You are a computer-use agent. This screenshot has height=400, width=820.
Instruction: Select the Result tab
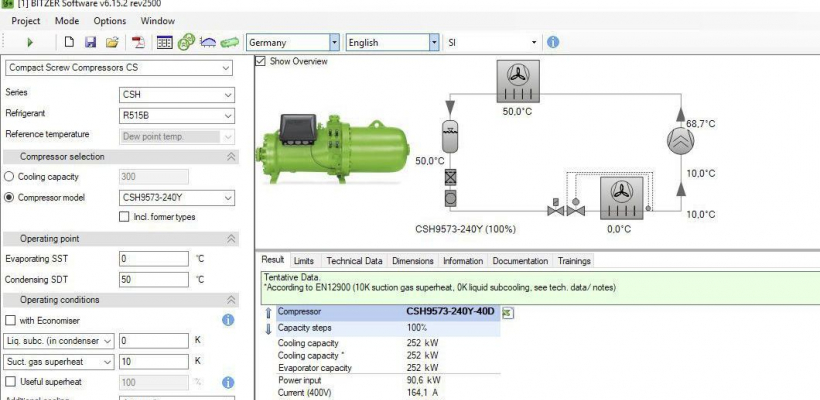point(272,260)
